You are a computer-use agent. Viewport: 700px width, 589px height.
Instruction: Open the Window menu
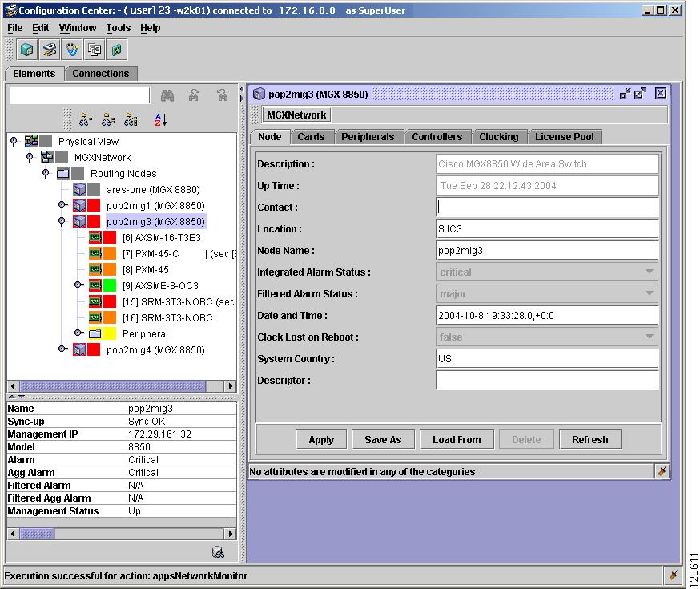(78, 28)
